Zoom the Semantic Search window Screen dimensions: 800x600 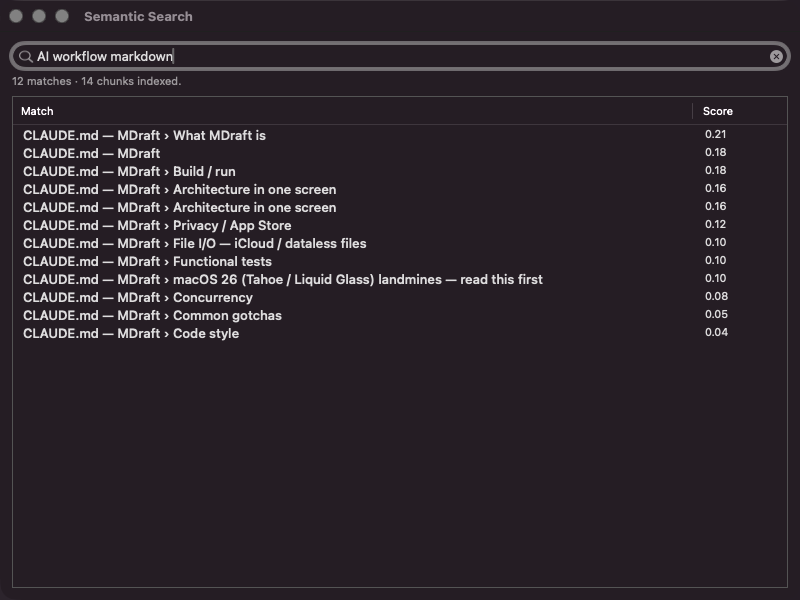(x=62, y=16)
